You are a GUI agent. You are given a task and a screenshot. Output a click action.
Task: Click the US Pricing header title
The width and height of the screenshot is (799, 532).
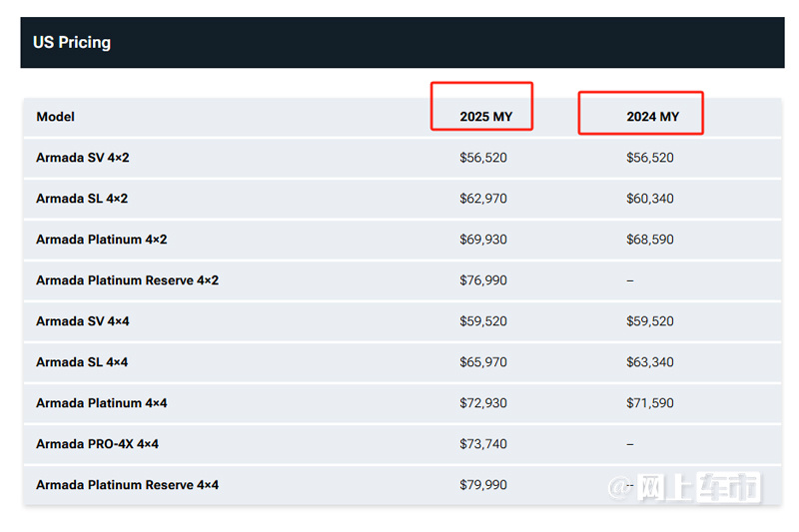click(72, 42)
